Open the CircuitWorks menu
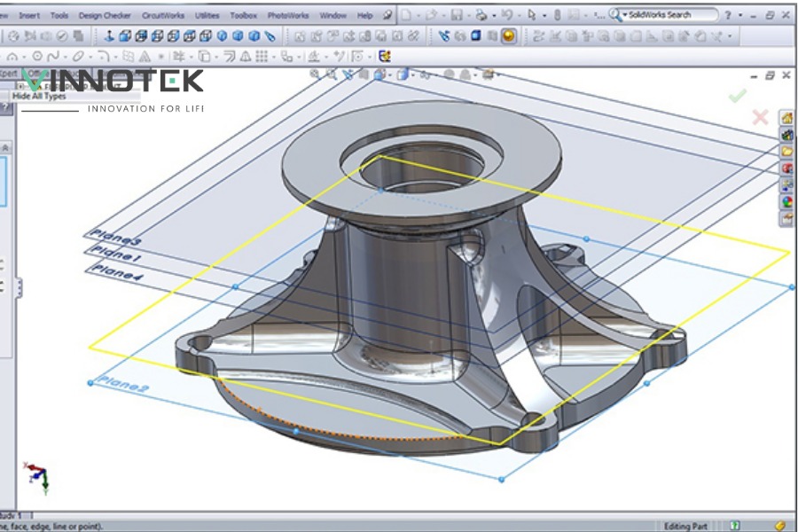Viewport: 798px width, 532px height. [x=163, y=15]
